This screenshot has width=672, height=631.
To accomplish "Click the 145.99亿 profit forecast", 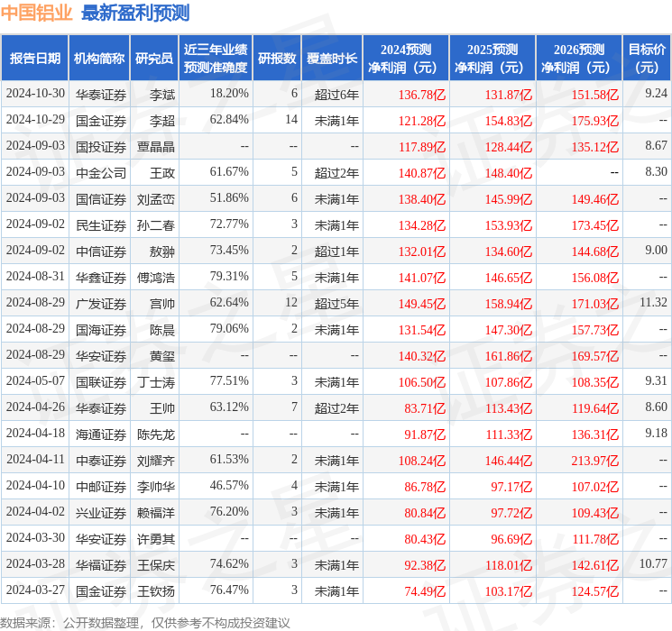I will tap(509, 199).
